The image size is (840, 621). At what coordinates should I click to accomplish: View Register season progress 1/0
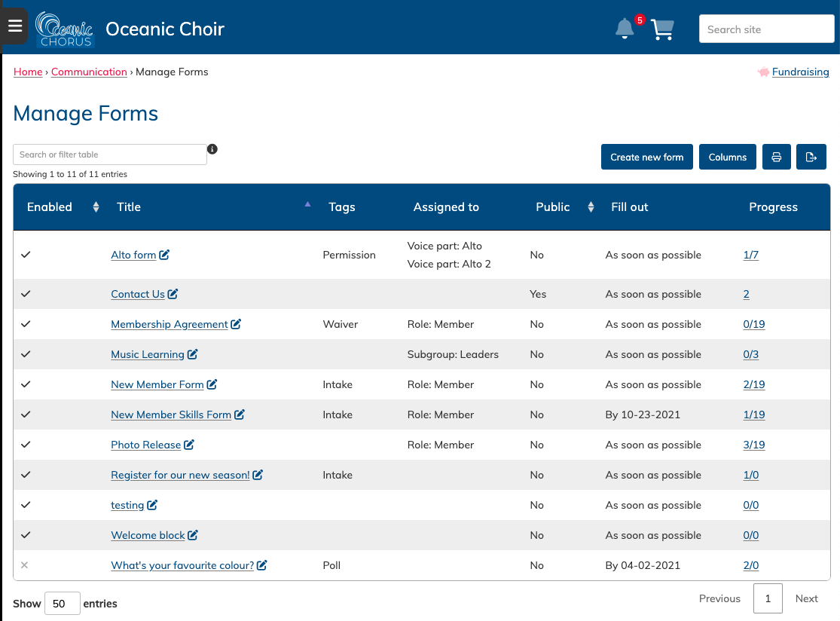[x=750, y=475]
